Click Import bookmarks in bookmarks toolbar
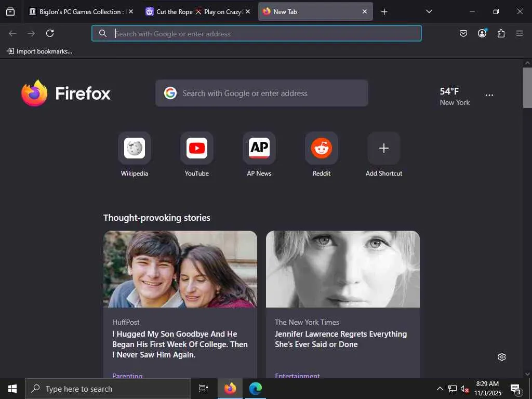 (39, 51)
